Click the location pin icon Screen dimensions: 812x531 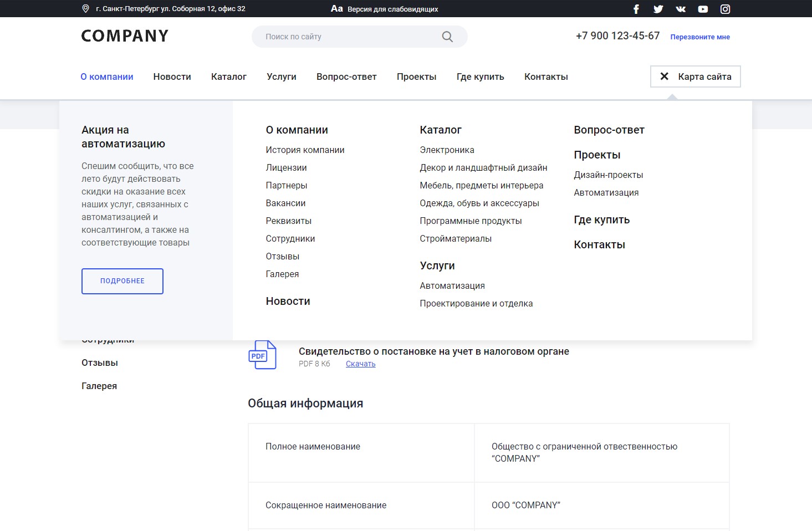(x=85, y=9)
